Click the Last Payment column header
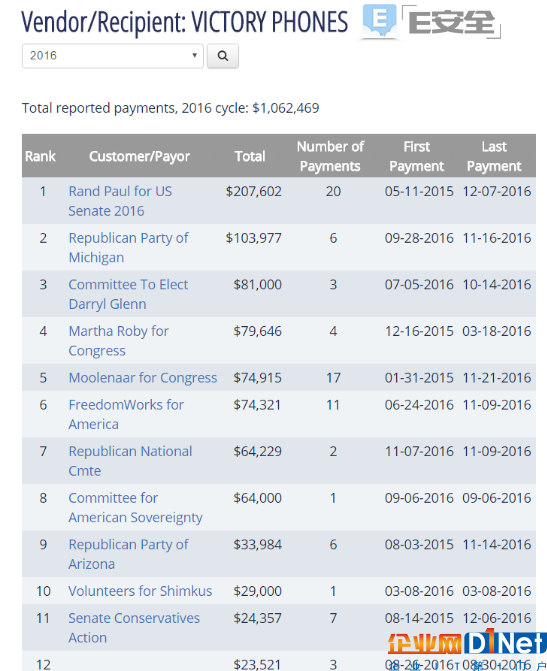Screen dimensions: 547x671 pos(494,156)
